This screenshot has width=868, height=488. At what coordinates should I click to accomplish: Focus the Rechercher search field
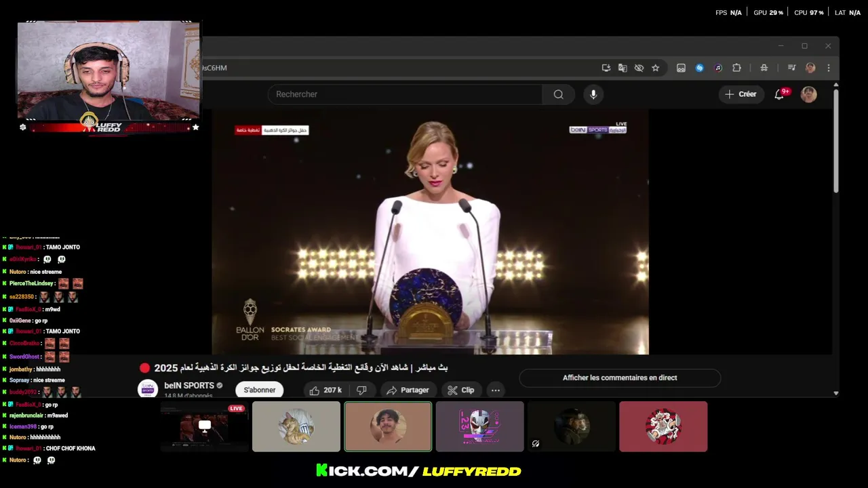click(x=405, y=94)
